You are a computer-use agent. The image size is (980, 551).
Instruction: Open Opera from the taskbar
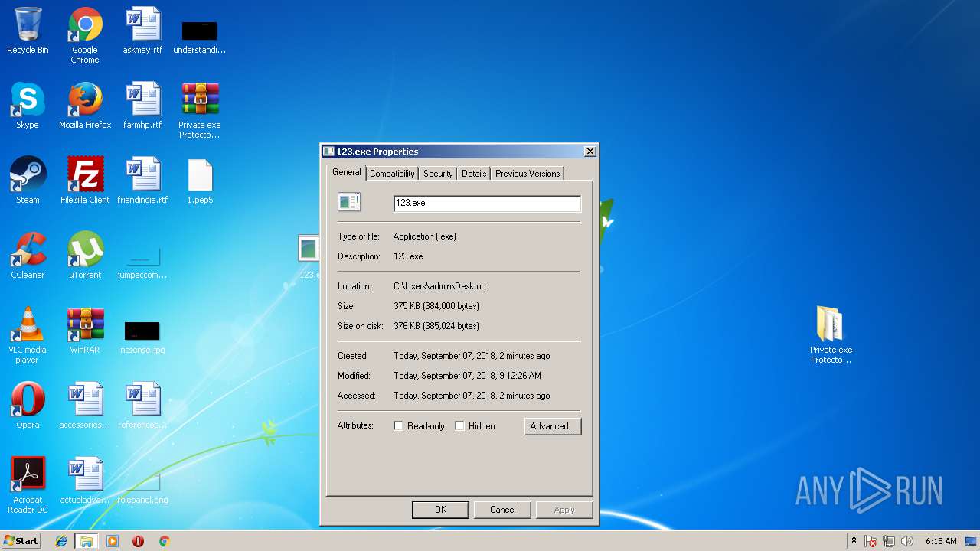pyautogui.click(x=139, y=541)
